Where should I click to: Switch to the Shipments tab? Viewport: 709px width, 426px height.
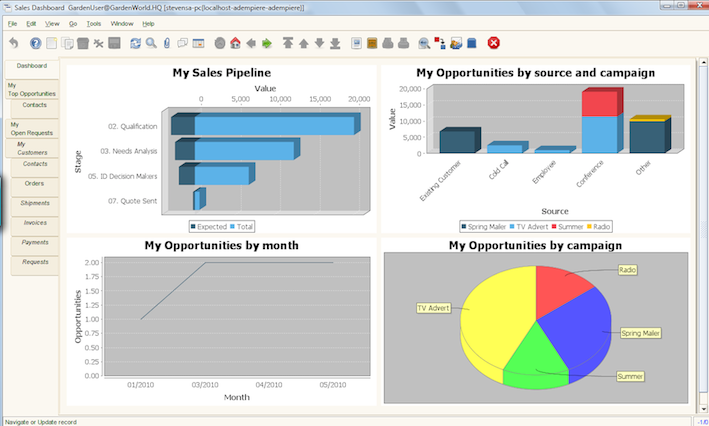35,202
